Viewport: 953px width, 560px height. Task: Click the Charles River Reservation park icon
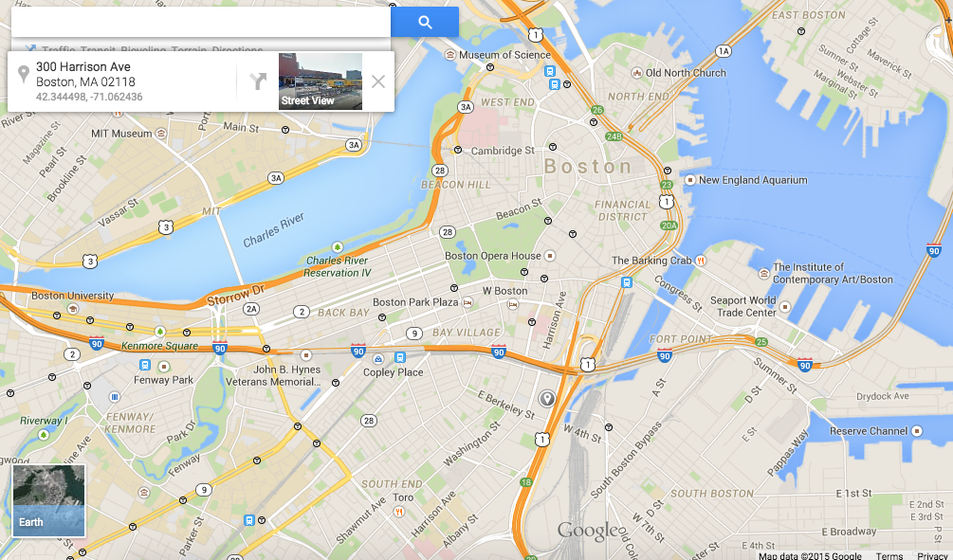338,247
